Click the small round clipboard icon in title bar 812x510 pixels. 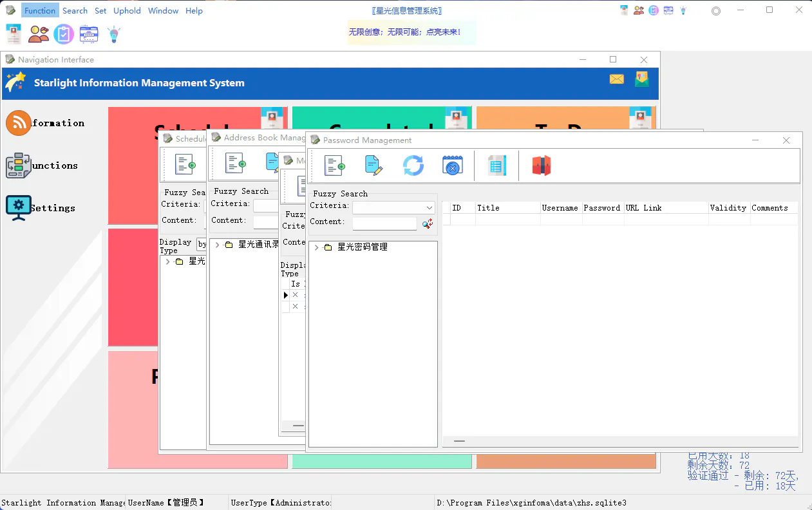tap(654, 10)
